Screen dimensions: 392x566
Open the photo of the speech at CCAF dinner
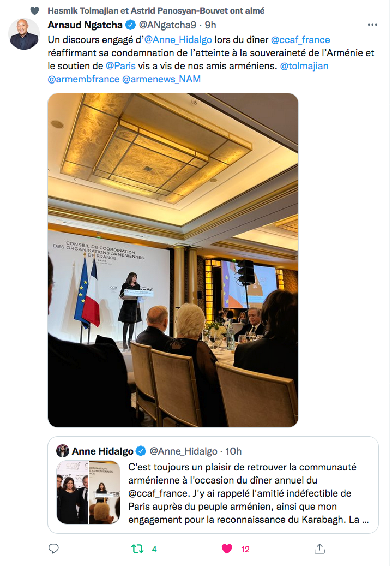pos(173,260)
